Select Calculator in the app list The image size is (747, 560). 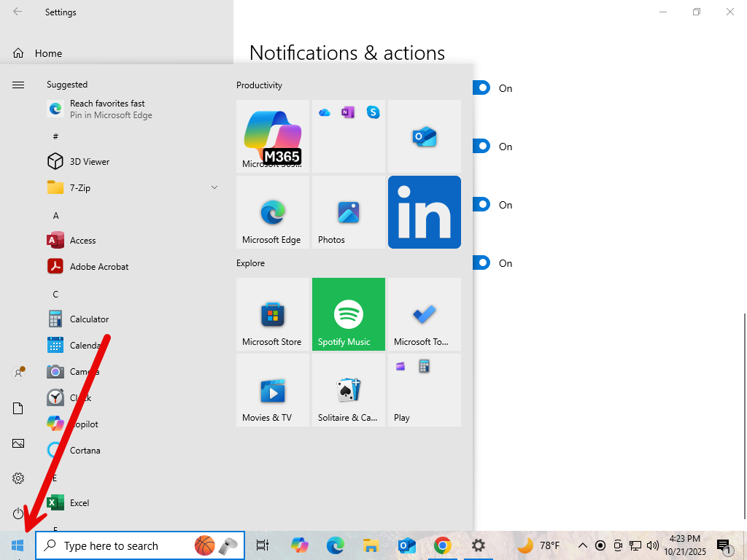tap(89, 319)
